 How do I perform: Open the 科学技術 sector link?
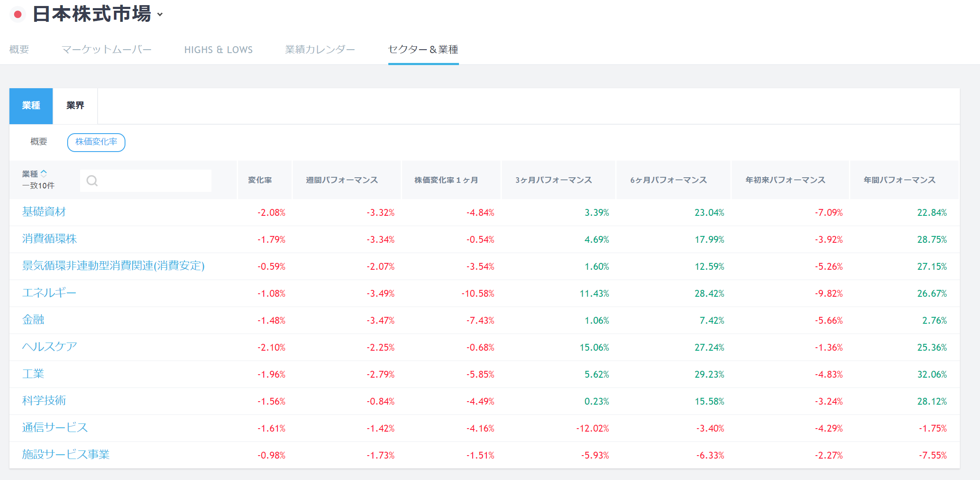click(x=44, y=401)
